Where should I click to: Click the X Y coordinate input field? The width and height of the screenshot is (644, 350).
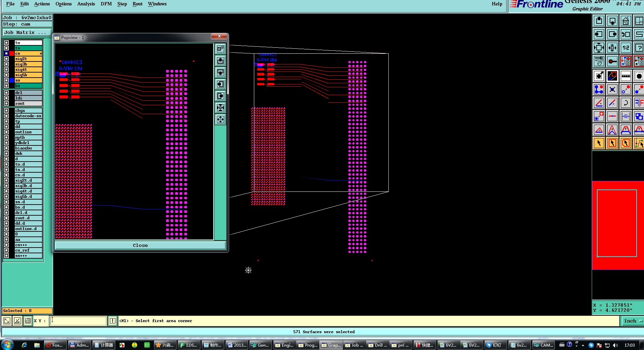[78, 321]
